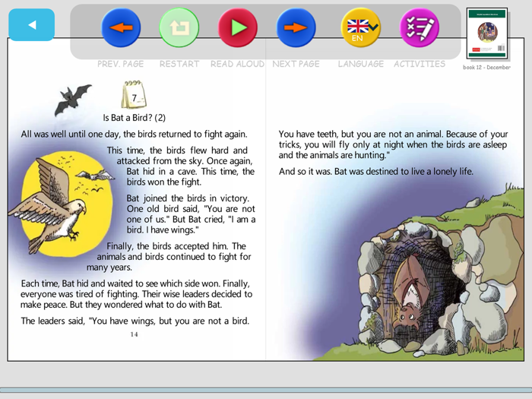This screenshot has height=399, width=532.
Task: Go back with the light-blue arrow button
Action: coord(32,25)
